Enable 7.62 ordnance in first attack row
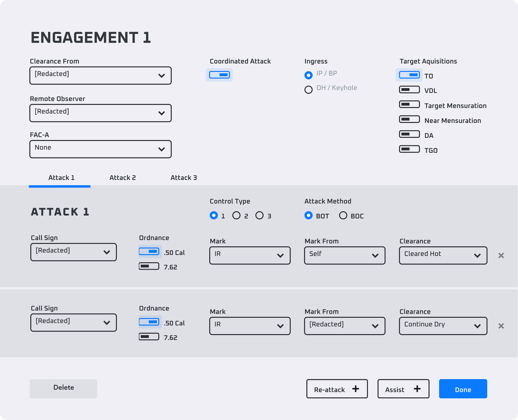Image resolution: width=518 pixels, height=420 pixels. pos(149,266)
